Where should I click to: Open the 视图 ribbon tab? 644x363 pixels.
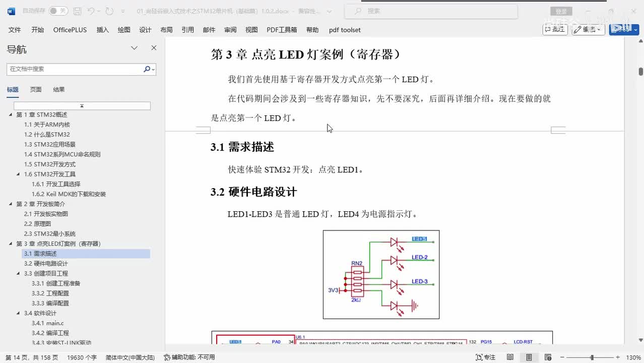[x=251, y=30]
